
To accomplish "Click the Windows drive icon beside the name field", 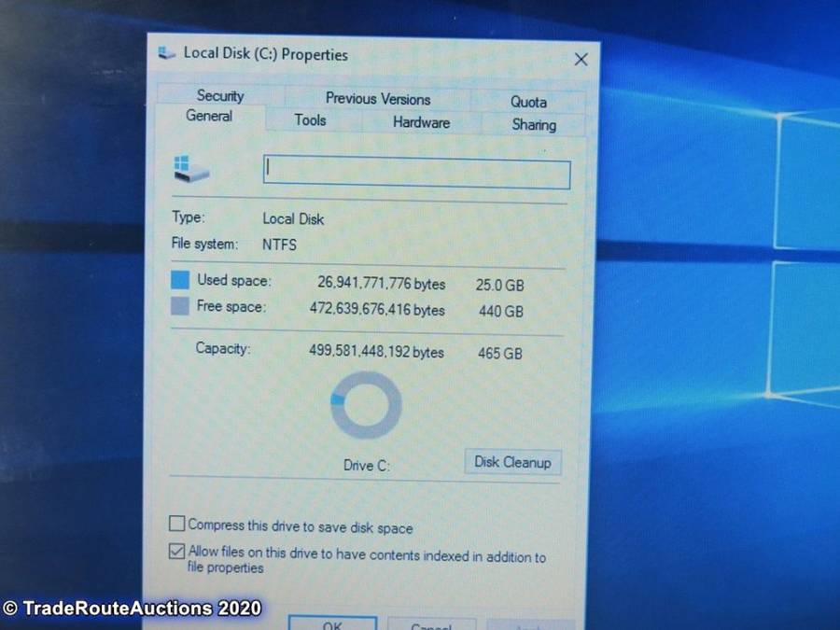I will tap(191, 171).
